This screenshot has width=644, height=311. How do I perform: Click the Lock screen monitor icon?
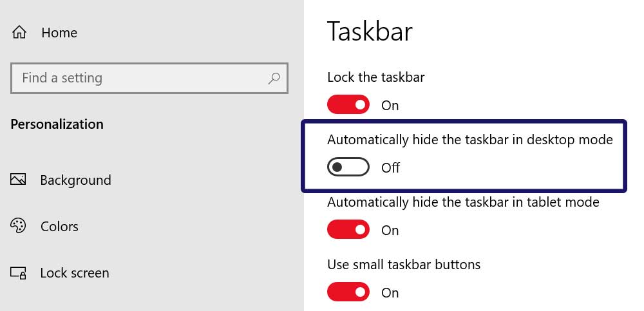click(x=19, y=273)
